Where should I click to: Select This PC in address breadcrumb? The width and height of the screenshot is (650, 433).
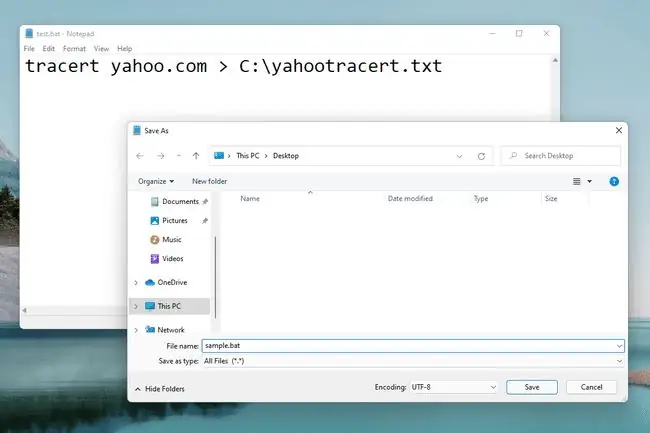point(247,156)
